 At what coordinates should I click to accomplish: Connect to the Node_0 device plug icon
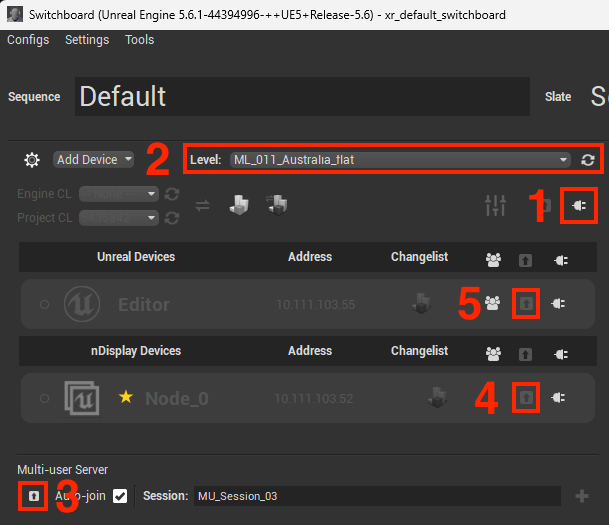[558, 398]
